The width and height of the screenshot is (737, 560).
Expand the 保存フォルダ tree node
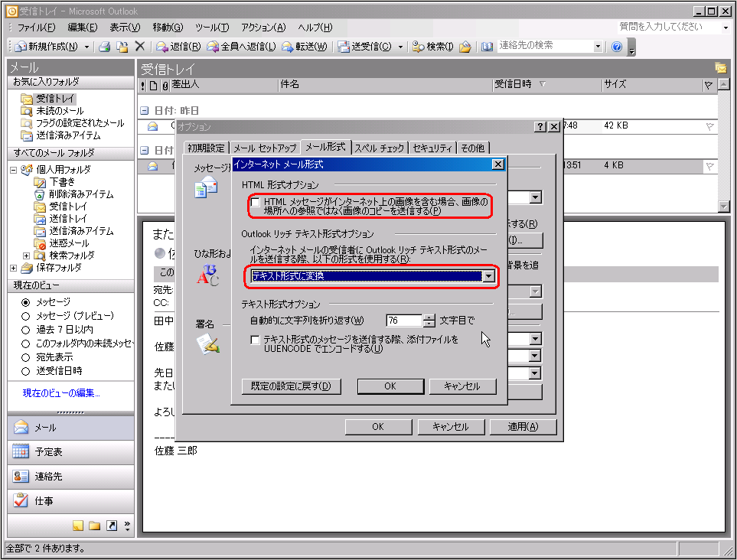pos(13,268)
